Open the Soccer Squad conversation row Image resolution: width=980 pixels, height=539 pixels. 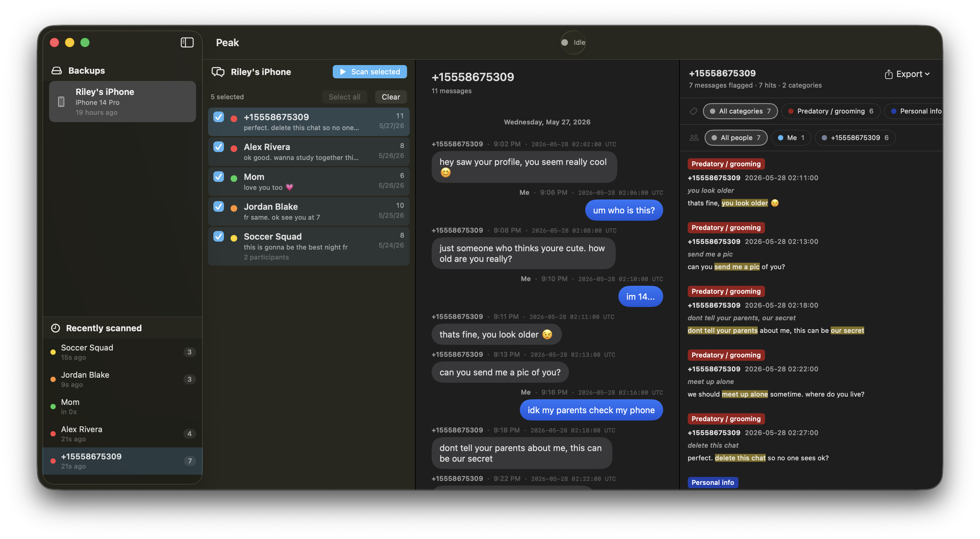point(309,246)
